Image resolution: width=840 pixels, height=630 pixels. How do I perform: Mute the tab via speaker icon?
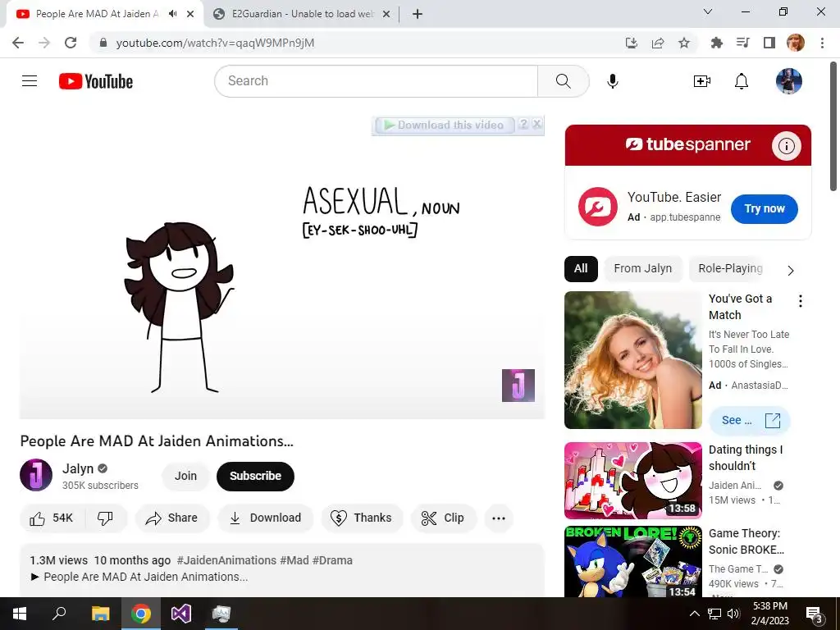click(x=172, y=14)
